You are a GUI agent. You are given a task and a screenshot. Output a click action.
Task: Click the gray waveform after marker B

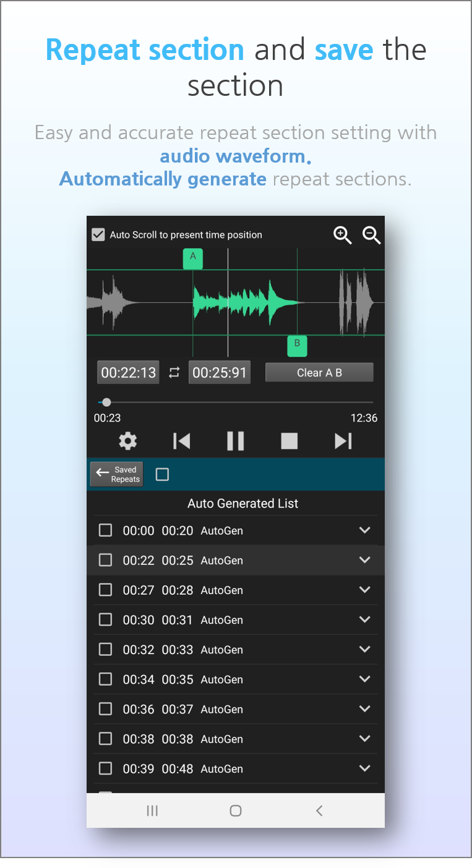tap(356, 302)
